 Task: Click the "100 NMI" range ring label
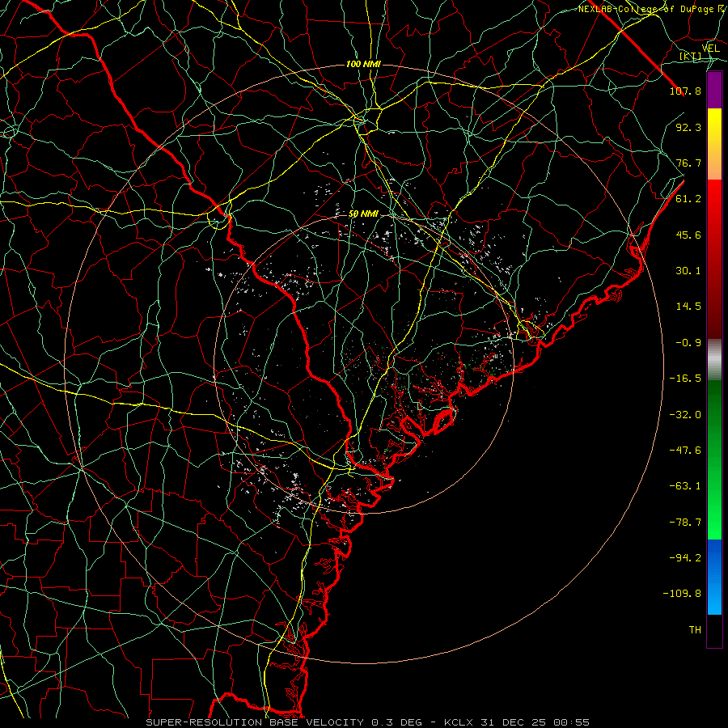pyautogui.click(x=363, y=64)
